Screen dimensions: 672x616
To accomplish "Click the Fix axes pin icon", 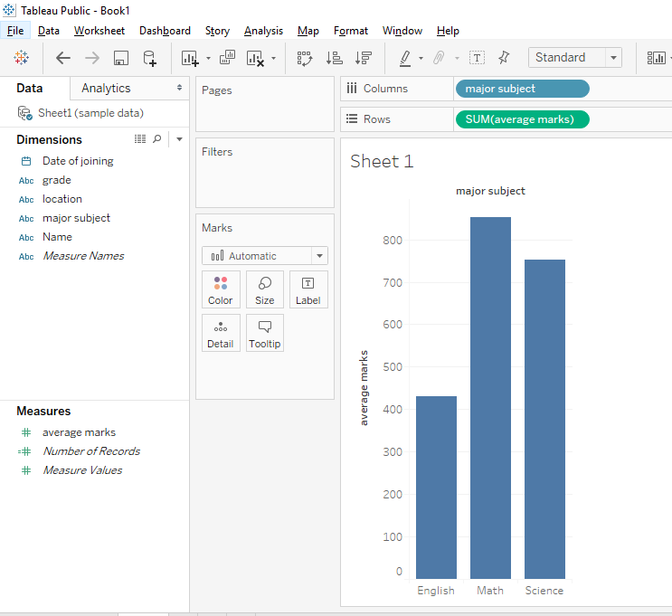I will tap(504, 58).
